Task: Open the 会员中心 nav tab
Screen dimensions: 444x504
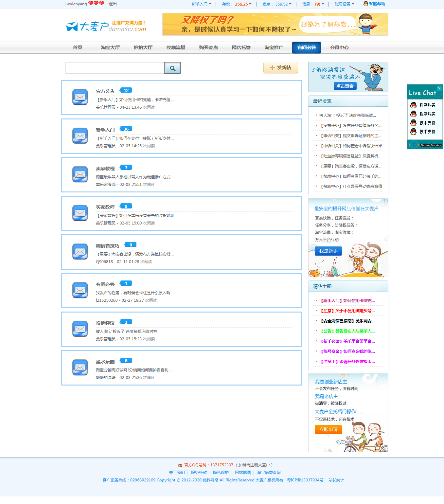Action: click(x=339, y=48)
